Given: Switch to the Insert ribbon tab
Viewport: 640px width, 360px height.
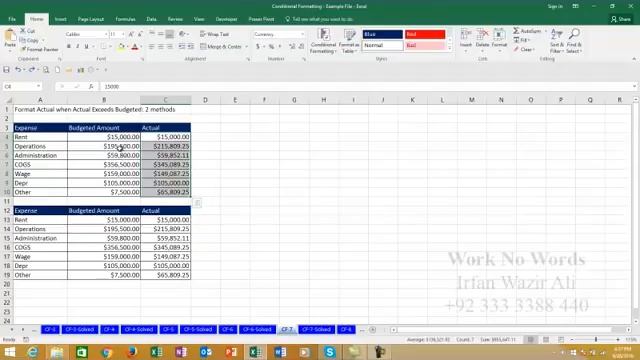Looking at the screenshot, I should click(x=60, y=19).
